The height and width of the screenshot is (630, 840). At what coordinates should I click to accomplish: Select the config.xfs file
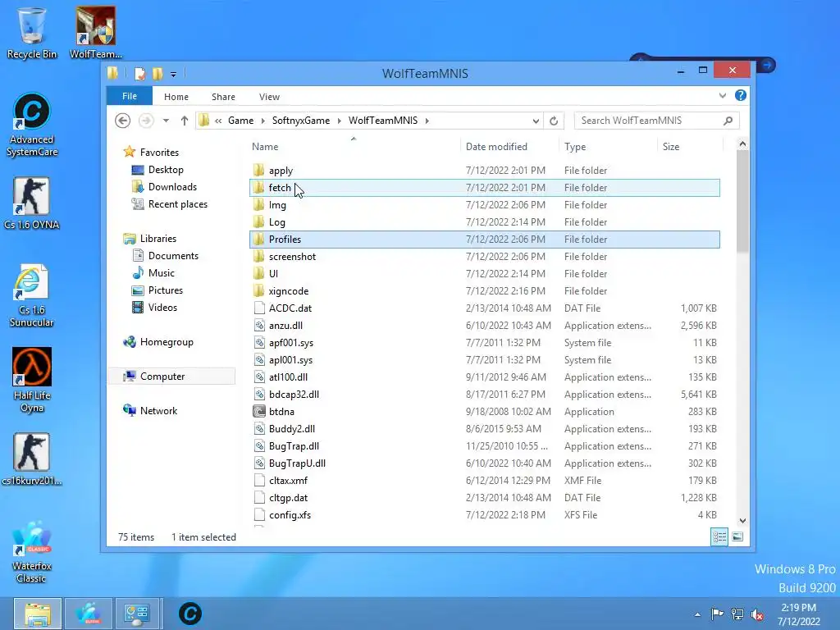pos(485,515)
